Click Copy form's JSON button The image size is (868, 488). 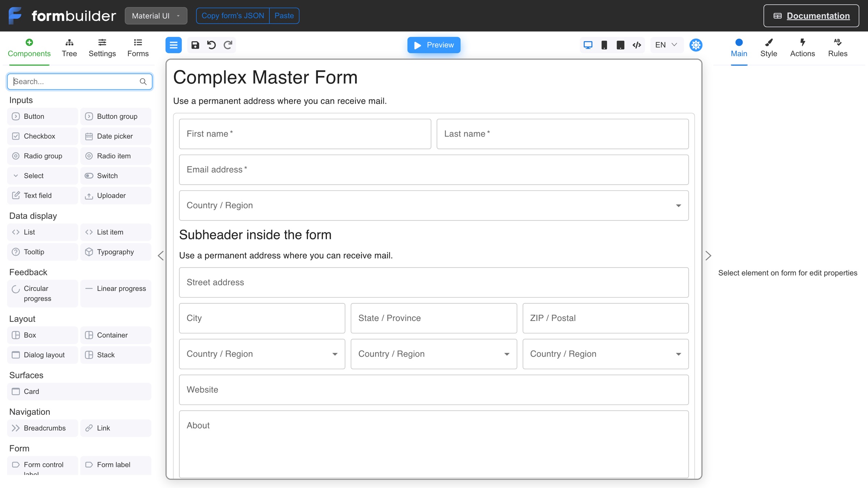click(233, 16)
